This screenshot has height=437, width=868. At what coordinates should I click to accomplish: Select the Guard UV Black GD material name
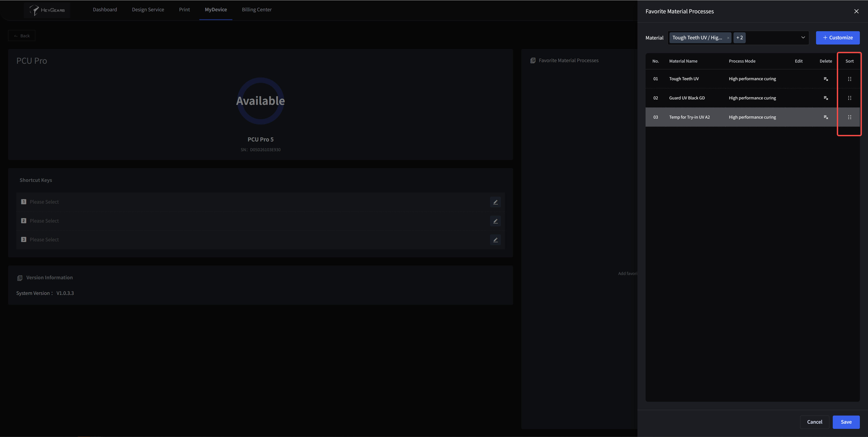pos(687,98)
